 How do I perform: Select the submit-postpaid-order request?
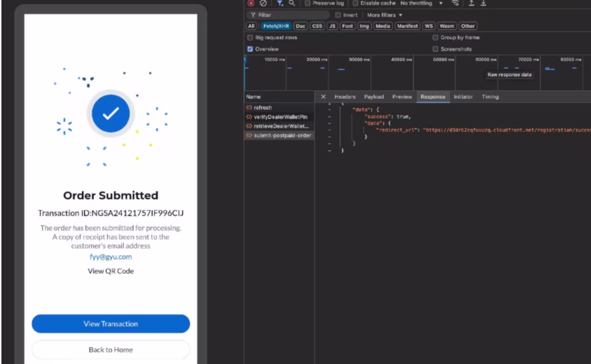click(279, 135)
